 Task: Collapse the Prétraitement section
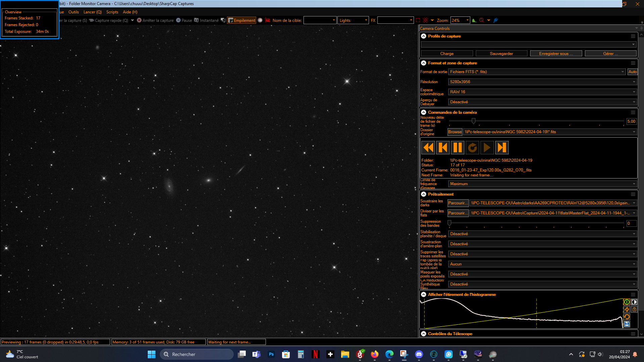click(x=424, y=194)
